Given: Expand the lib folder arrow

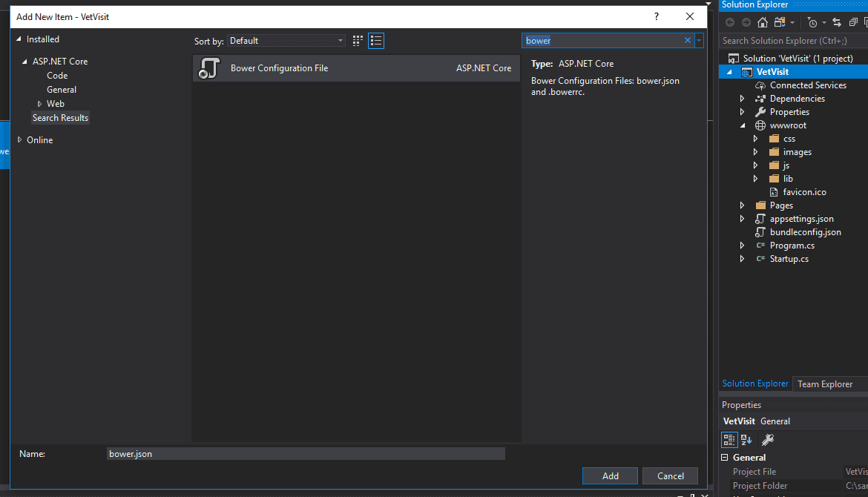Looking at the screenshot, I should pos(756,179).
